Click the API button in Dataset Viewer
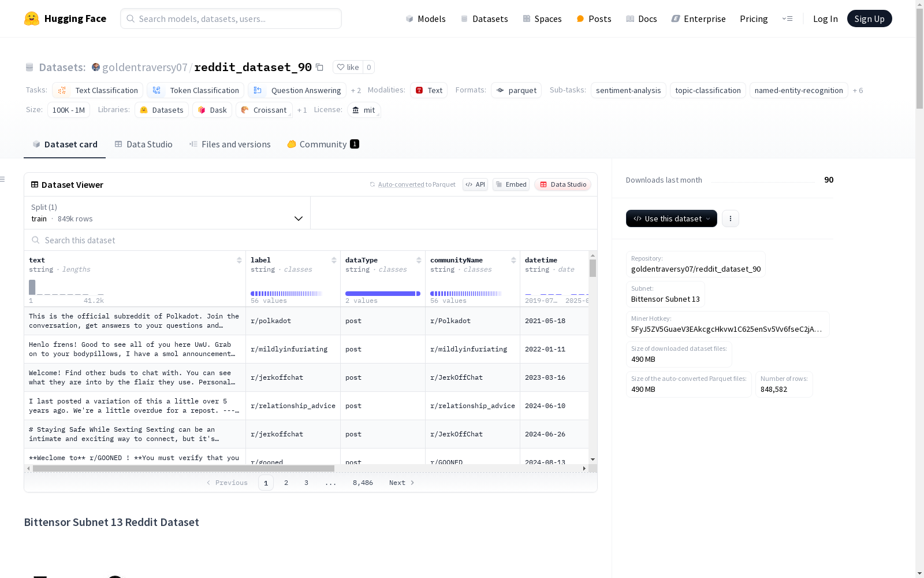This screenshot has width=924, height=578. tap(475, 184)
